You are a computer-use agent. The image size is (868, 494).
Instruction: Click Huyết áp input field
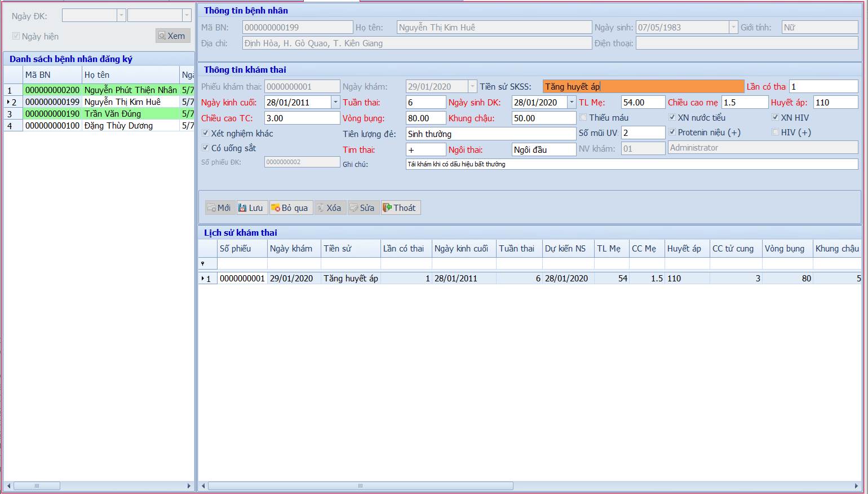tap(835, 102)
